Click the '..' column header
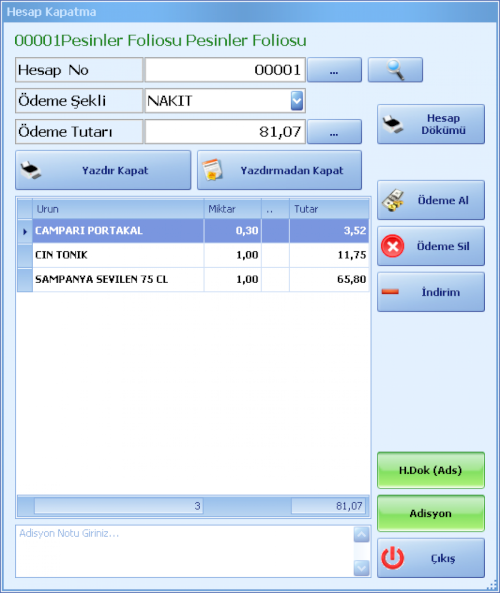500x593 pixels. pos(275,209)
